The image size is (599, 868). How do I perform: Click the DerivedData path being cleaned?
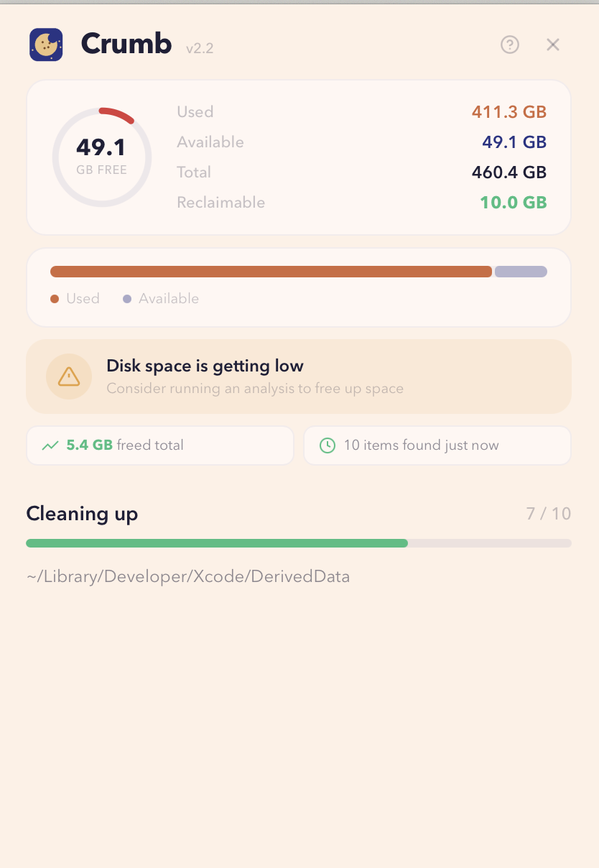pos(188,576)
